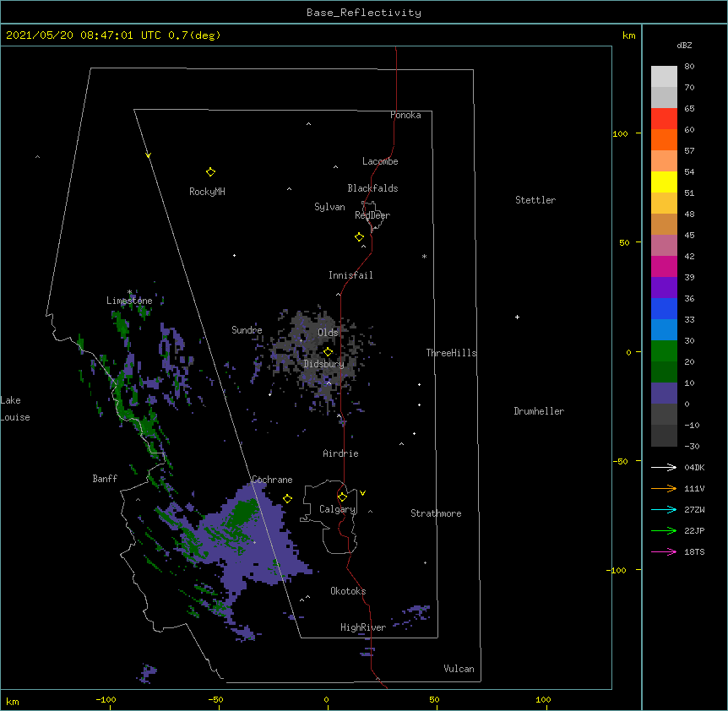
Task: Click the Limestone label
Action: coord(129,301)
